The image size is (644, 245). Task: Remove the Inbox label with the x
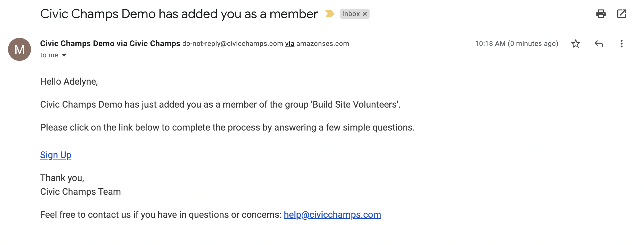(x=365, y=14)
